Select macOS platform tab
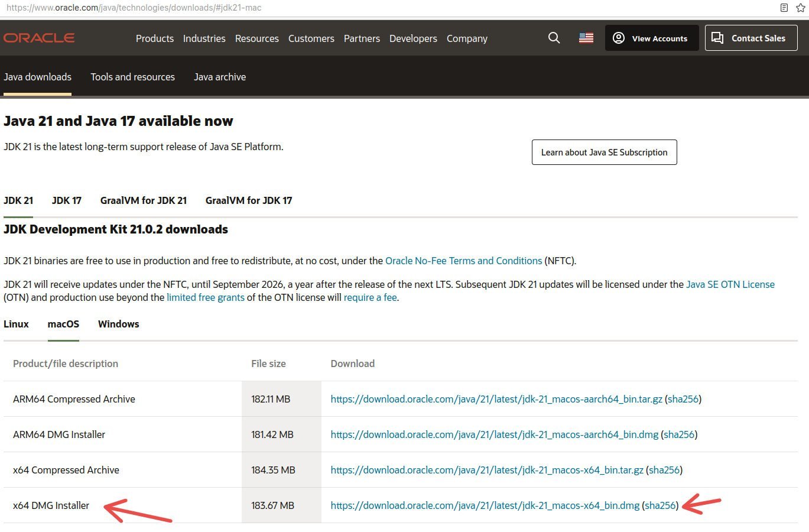This screenshot has width=809, height=532. [x=63, y=324]
